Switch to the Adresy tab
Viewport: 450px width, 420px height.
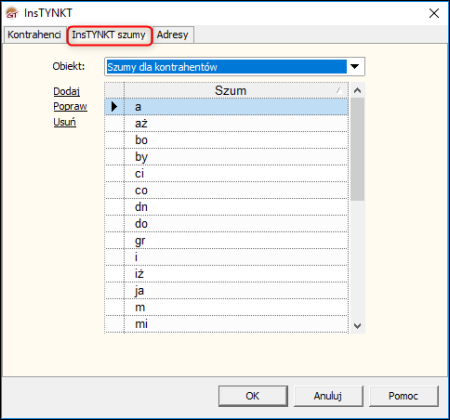pyautogui.click(x=173, y=35)
